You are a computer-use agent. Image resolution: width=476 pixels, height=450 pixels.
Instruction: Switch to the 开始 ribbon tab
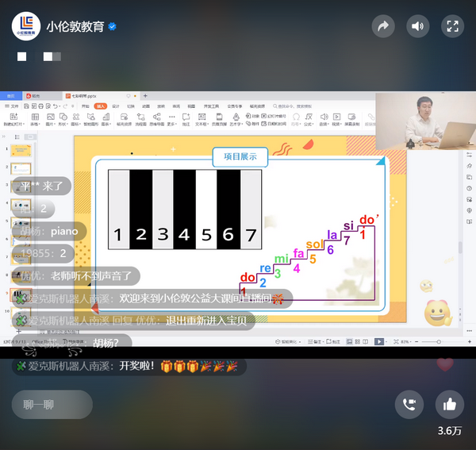[x=86, y=106]
